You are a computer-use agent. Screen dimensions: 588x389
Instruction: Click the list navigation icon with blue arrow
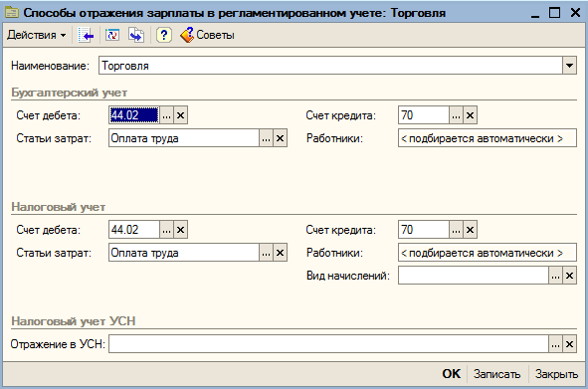(86, 35)
